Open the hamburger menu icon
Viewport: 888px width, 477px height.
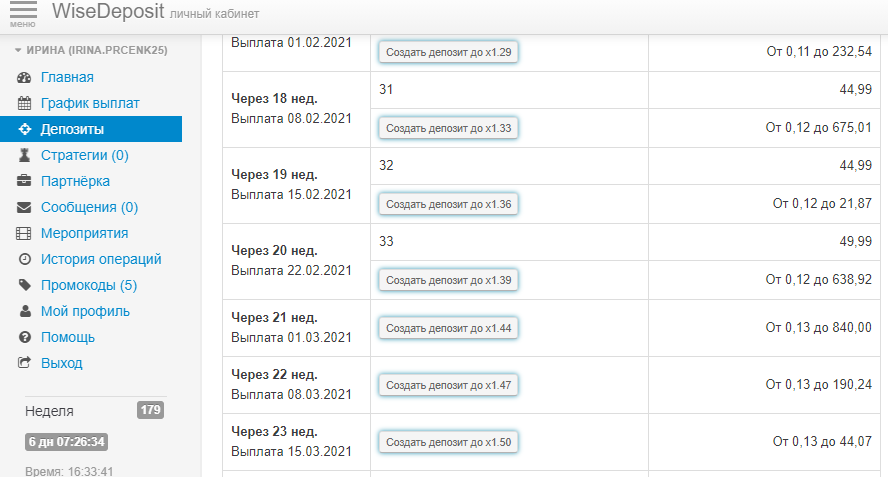[x=23, y=13]
